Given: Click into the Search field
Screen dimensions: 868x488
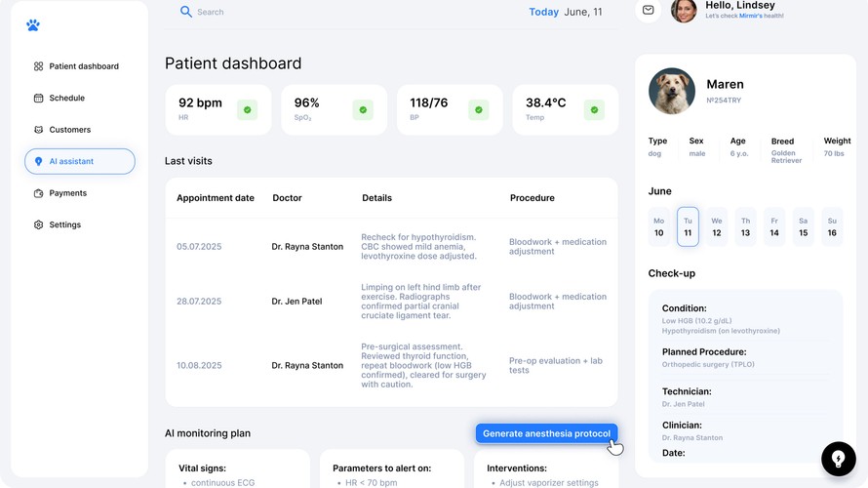Looking at the screenshot, I should [x=293, y=13].
